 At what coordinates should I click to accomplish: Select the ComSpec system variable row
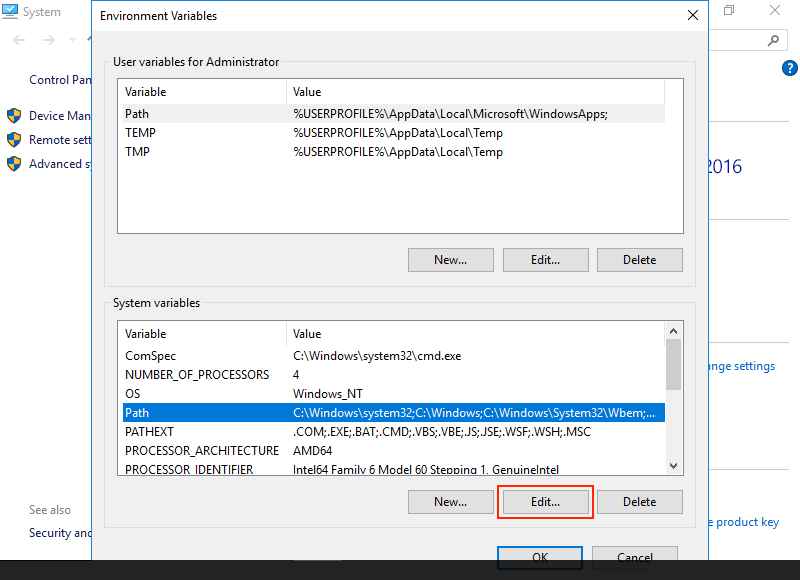151,355
